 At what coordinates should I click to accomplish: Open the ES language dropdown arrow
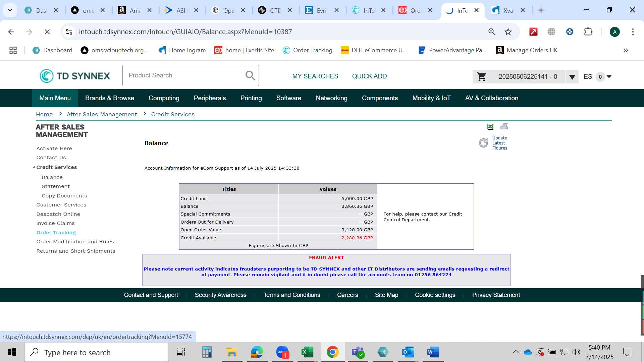pos(609,76)
